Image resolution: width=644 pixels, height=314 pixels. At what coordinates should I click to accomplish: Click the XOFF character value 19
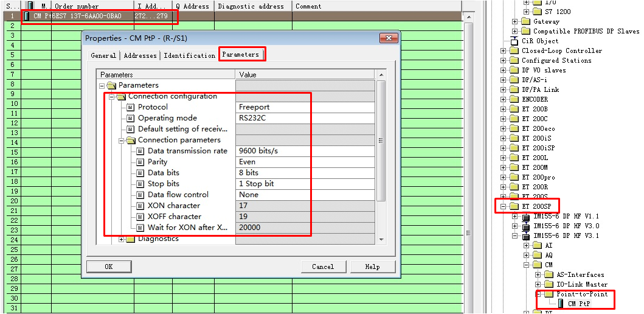click(305, 217)
